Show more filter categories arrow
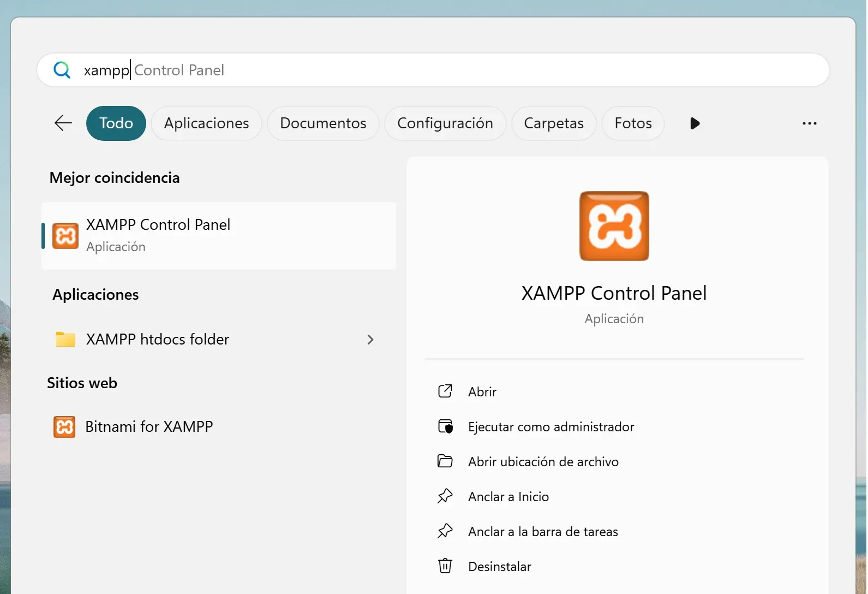Image resolution: width=868 pixels, height=594 pixels. (x=695, y=123)
